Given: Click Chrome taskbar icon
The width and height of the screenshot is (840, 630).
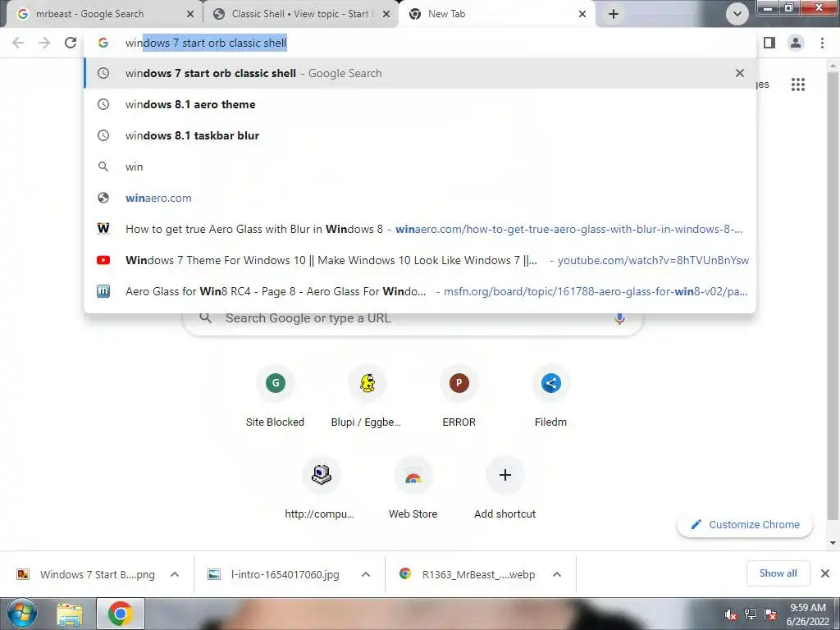Looking at the screenshot, I should (120, 614).
